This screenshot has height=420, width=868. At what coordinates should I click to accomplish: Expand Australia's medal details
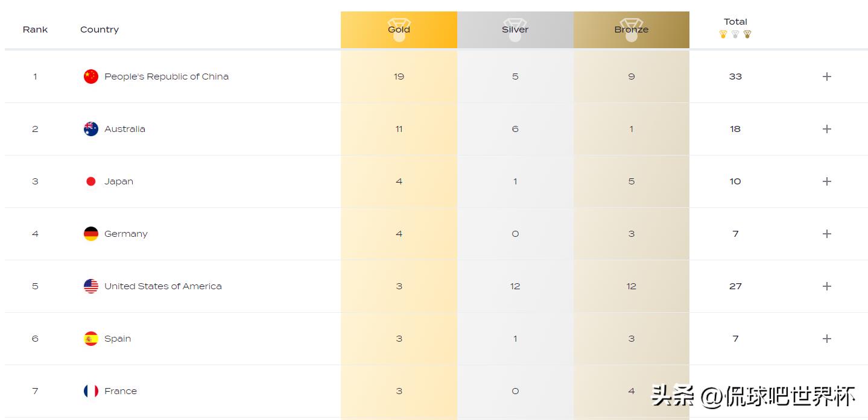point(826,129)
